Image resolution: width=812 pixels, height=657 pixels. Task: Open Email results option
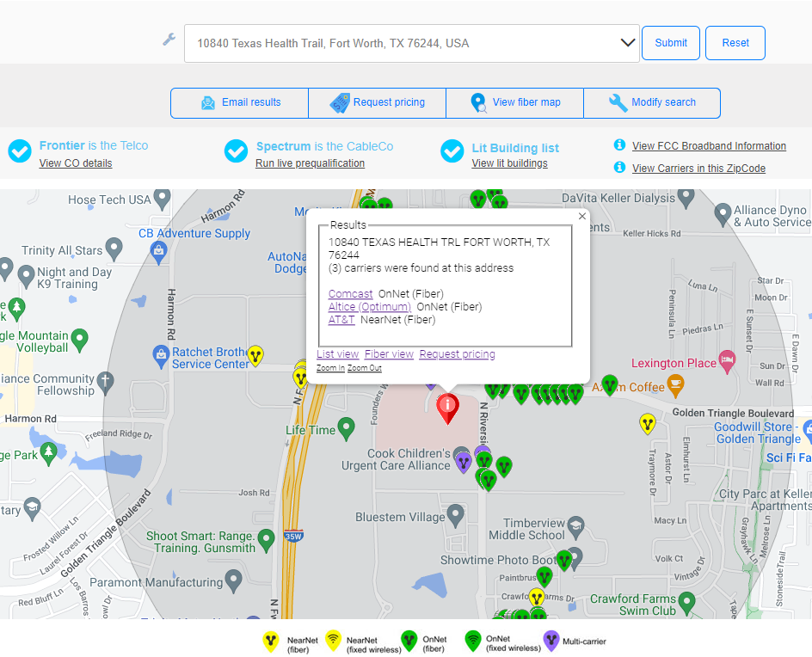click(240, 102)
